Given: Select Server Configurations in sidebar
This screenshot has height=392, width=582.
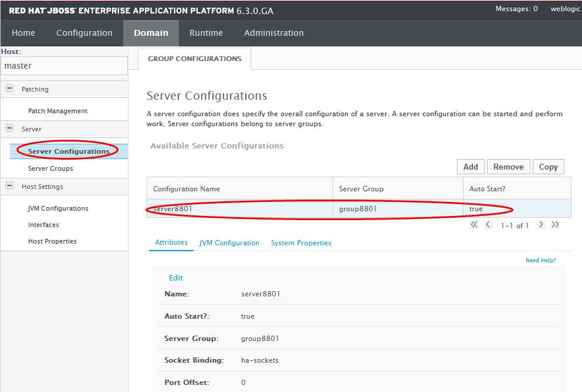Looking at the screenshot, I should click(69, 151).
